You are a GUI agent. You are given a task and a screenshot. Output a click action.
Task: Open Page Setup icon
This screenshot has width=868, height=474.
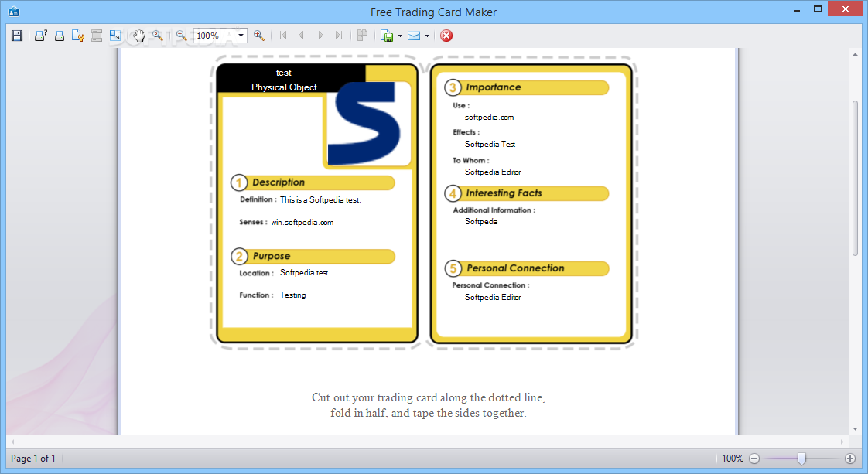point(78,36)
